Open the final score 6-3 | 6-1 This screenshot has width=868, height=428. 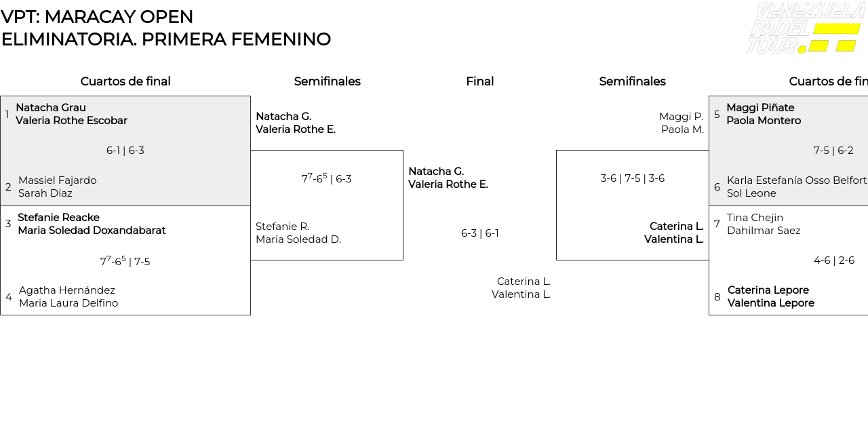point(480,233)
